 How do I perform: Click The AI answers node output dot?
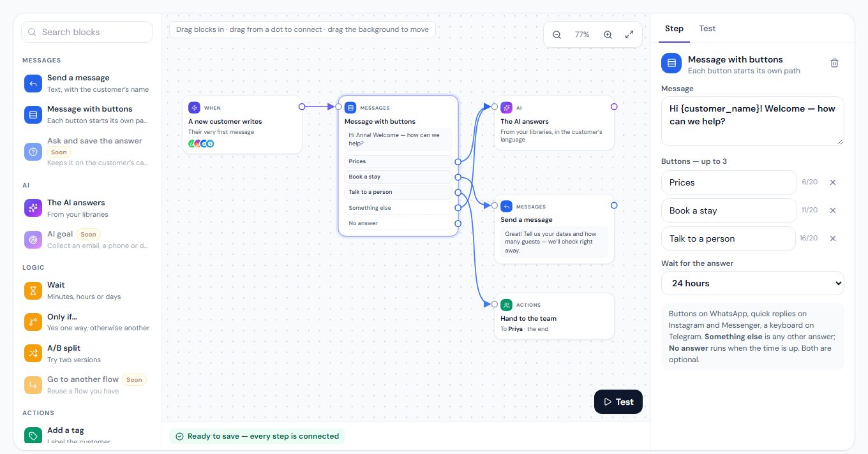coord(614,106)
